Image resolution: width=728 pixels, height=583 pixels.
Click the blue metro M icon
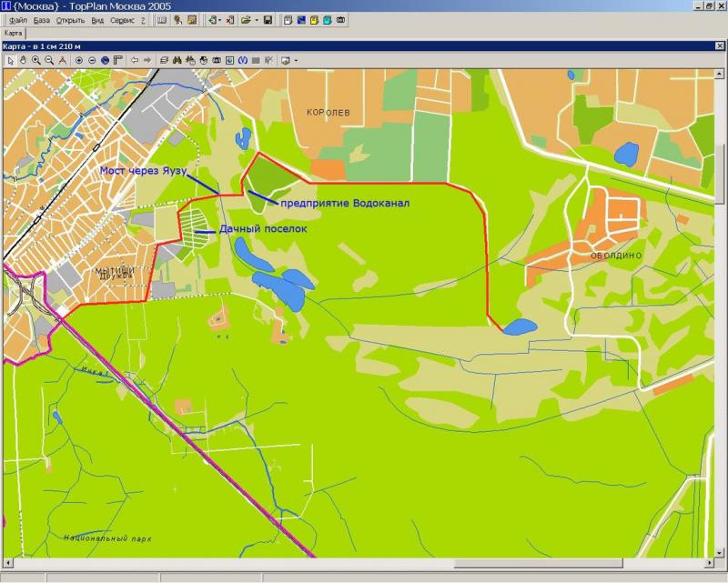click(x=242, y=60)
